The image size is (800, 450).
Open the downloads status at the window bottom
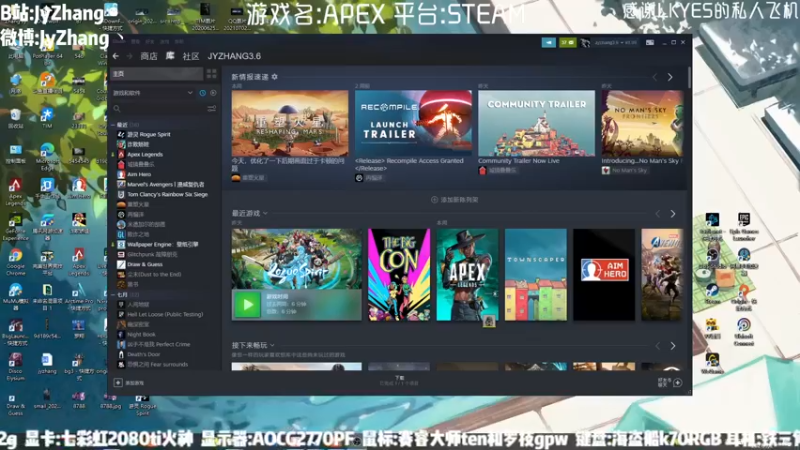[399, 381]
